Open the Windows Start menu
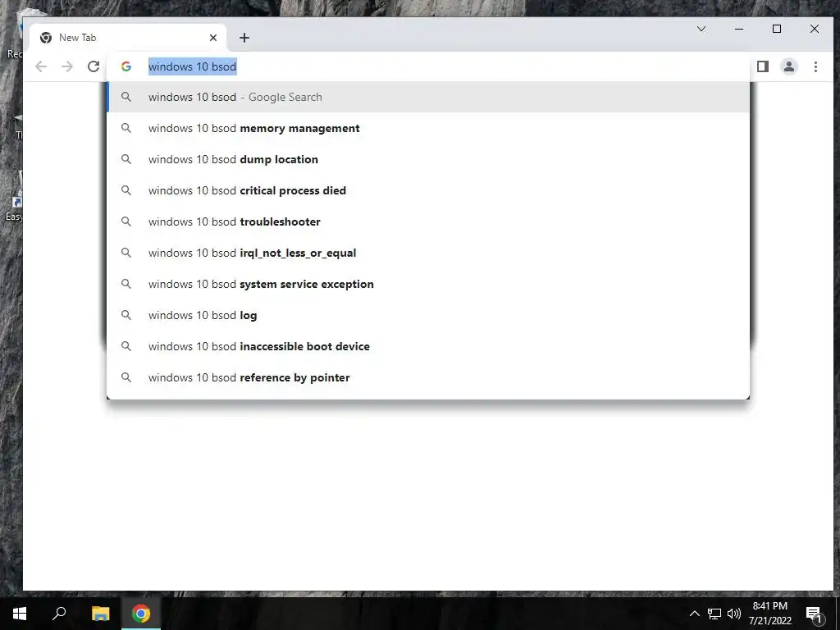The width and height of the screenshot is (840, 630). pos(20,614)
